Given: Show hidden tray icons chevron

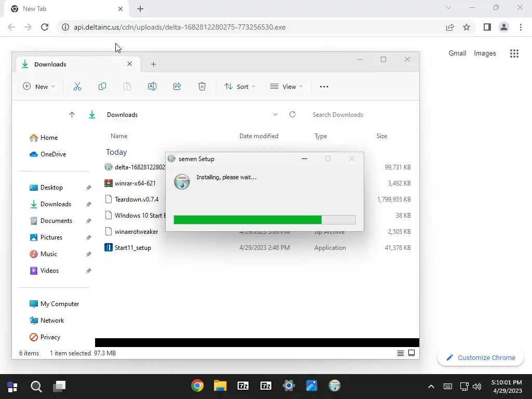Looking at the screenshot, I should click(431, 387).
